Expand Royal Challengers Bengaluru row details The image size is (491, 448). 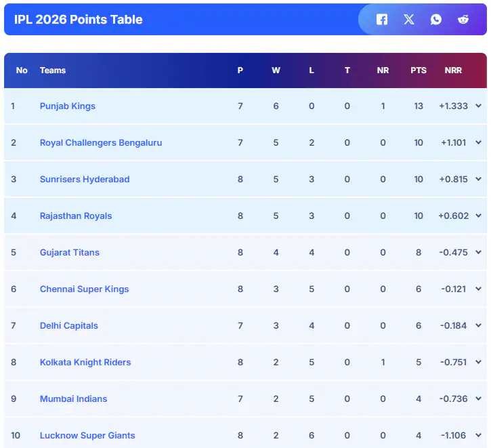coord(478,143)
